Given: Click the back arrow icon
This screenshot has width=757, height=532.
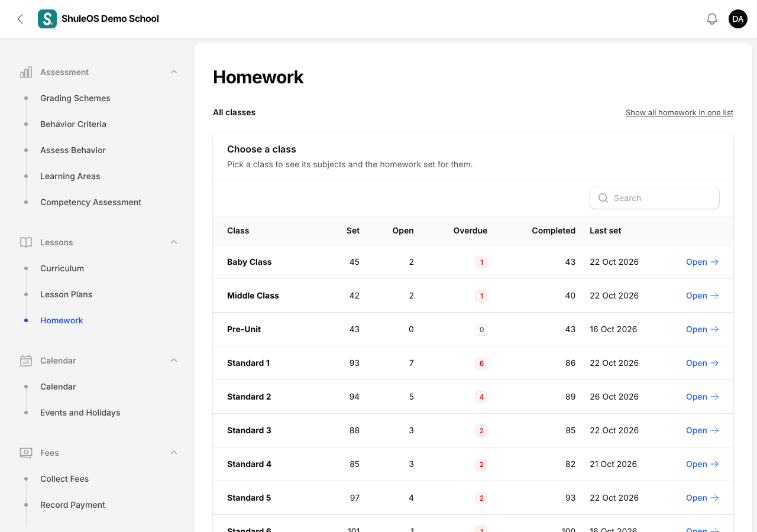Looking at the screenshot, I should (x=20, y=19).
